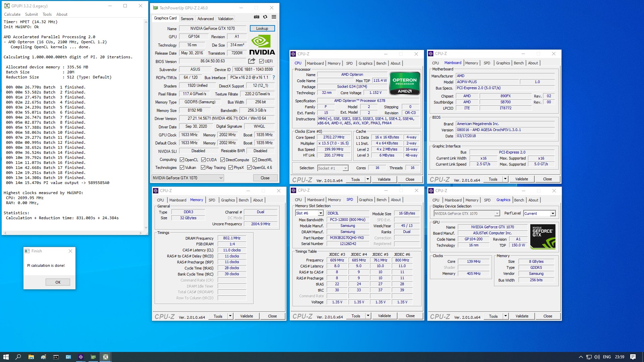
Task: Click the GPUPI pi taskbar icon
Action: pyautogui.click(x=105, y=357)
